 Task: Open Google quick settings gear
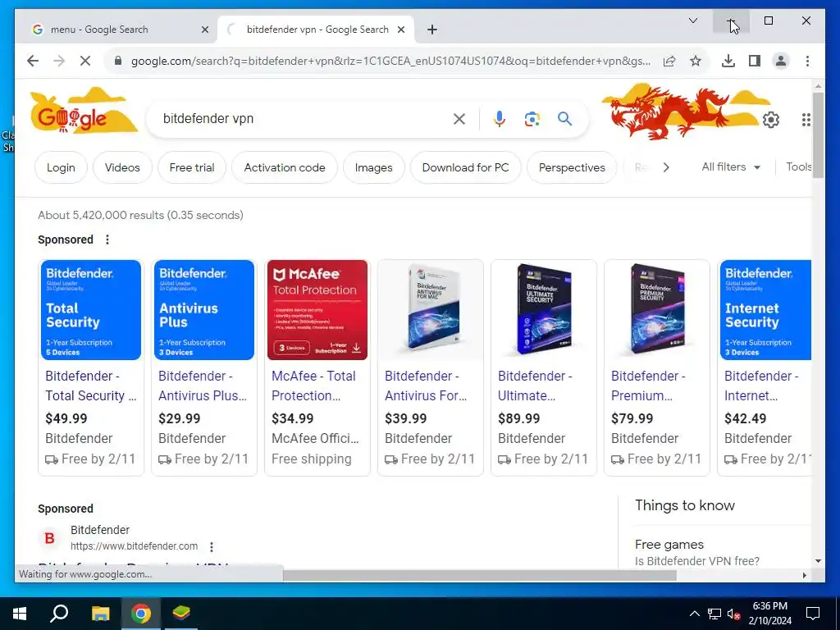click(x=770, y=120)
